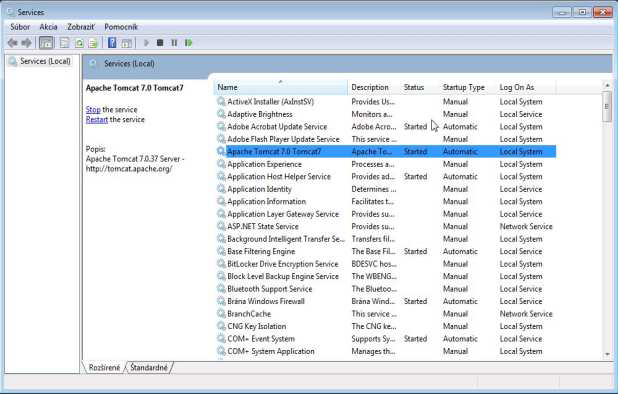This screenshot has height=394, width=618.
Task: Click the scrollbar up arrow in services list
Action: click(607, 85)
